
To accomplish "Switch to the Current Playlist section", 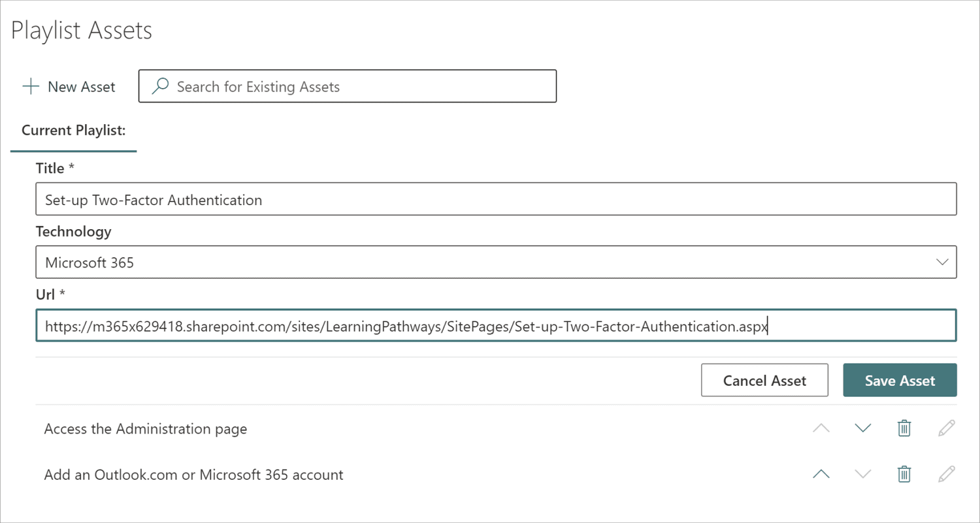I will coord(73,130).
